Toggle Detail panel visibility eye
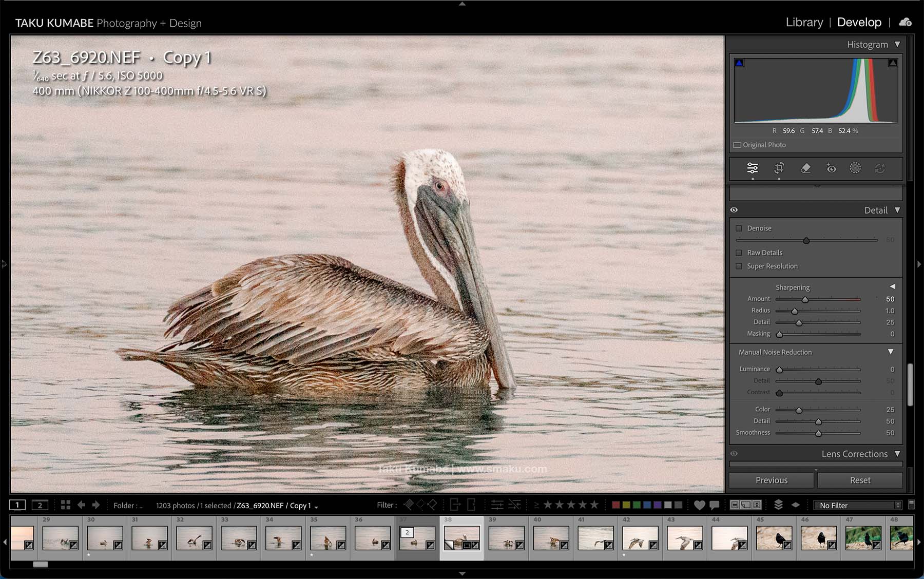Screen dimensions: 924x579 [x=734, y=210]
